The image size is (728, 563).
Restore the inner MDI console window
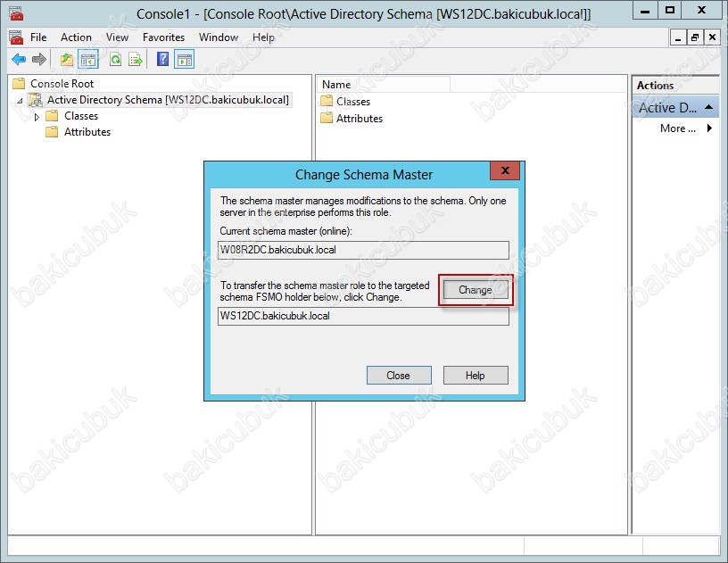(695, 37)
